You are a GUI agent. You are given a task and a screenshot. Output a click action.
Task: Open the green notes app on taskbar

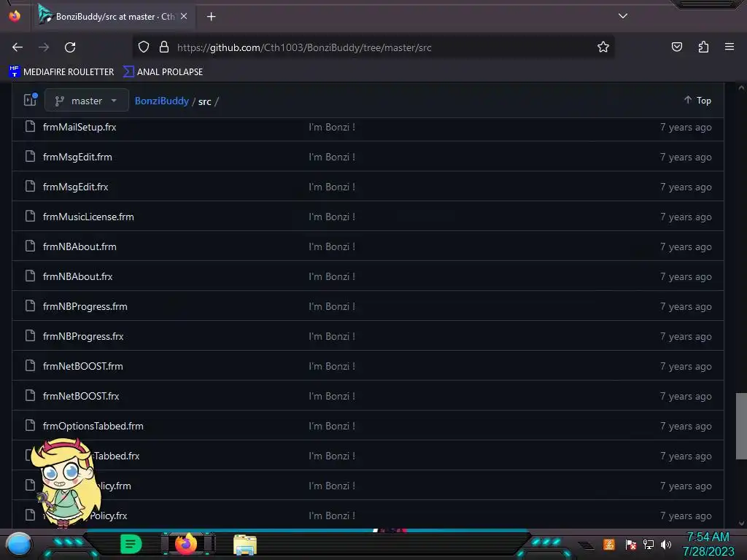pos(131,544)
